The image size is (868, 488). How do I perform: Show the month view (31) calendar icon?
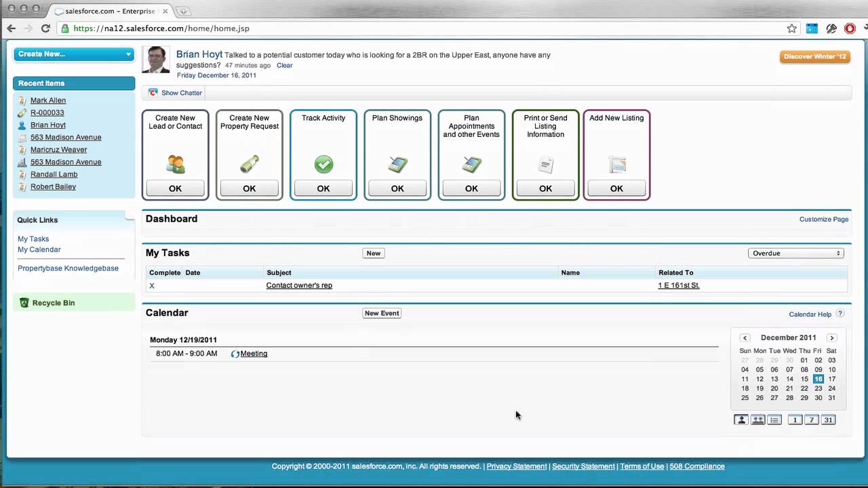pos(828,420)
